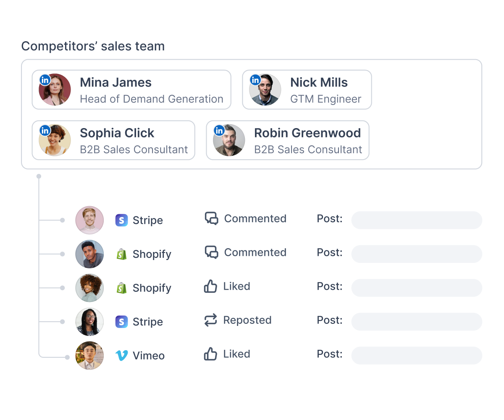Open Nick Mills GTM Engineer card

click(x=307, y=89)
